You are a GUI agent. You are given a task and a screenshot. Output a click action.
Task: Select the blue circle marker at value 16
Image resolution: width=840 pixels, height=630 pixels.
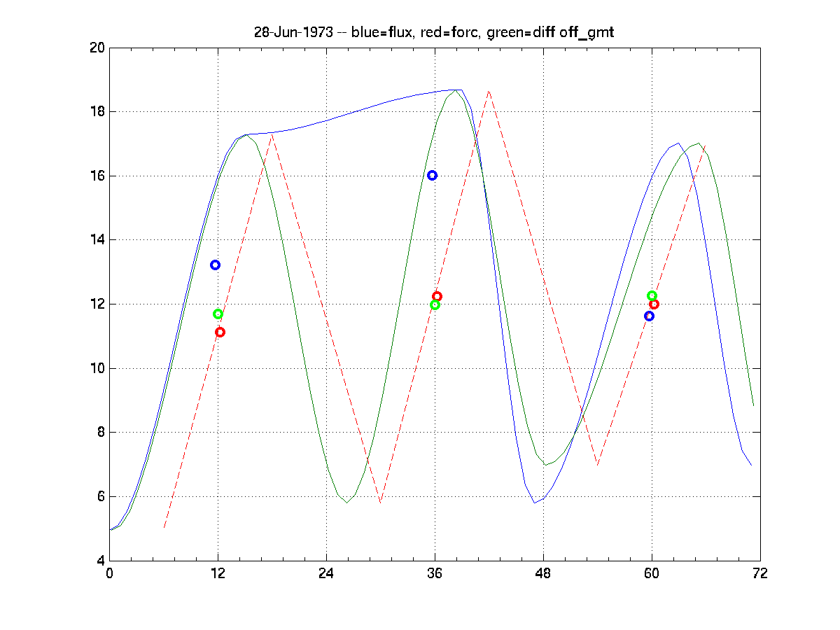coord(432,175)
